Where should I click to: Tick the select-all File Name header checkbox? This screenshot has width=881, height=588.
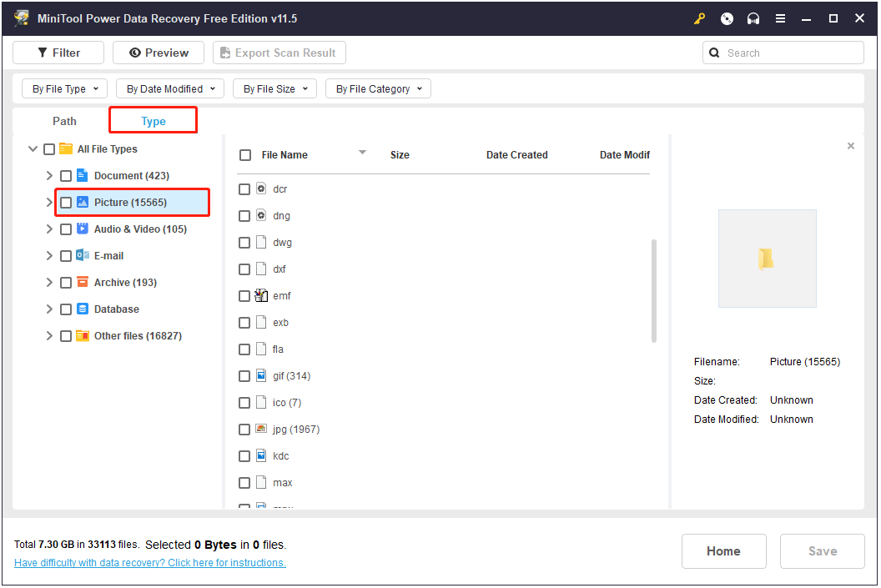pyautogui.click(x=245, y=155)
